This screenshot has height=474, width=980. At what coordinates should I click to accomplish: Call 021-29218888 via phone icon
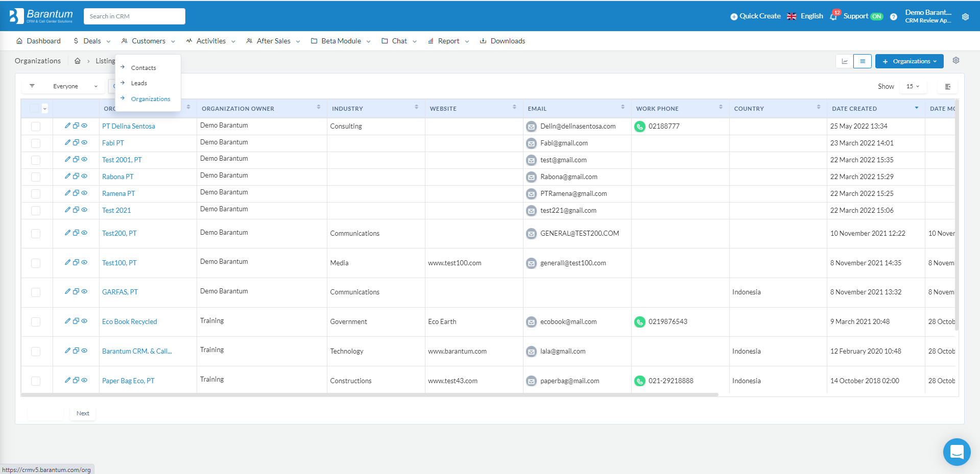(640, 381)
